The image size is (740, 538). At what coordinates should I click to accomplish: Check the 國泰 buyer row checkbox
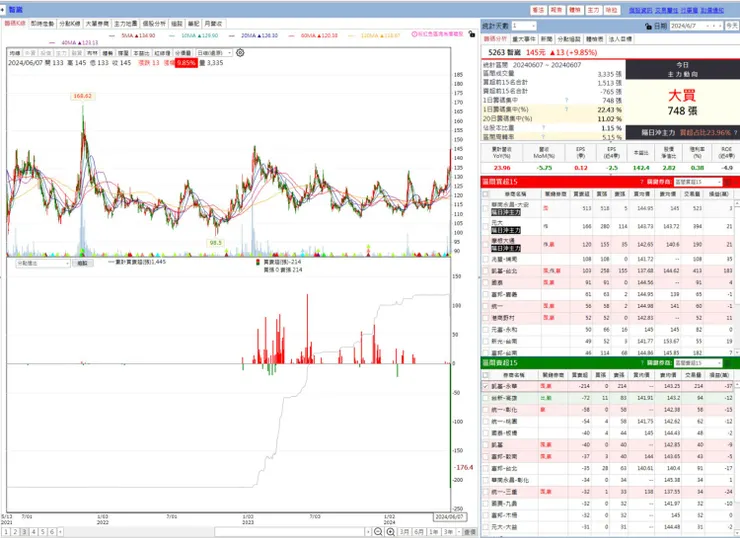486,283
